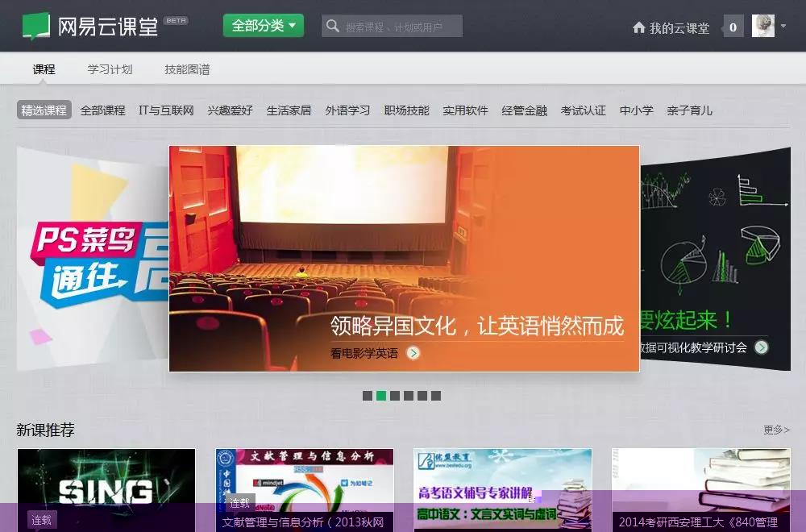806x532 pixels.
Task: Open the notification count badge showing 0
Action: [x=733, y=27]
